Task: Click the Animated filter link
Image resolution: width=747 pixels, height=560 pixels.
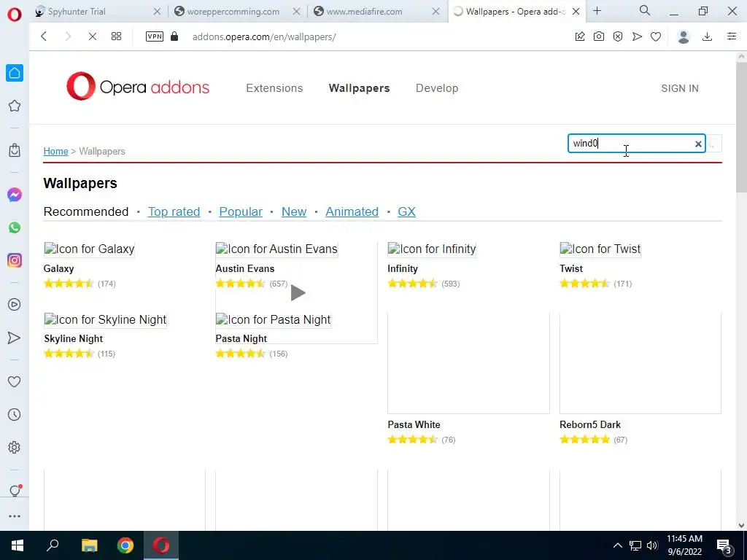Action: tap(352, 211)
